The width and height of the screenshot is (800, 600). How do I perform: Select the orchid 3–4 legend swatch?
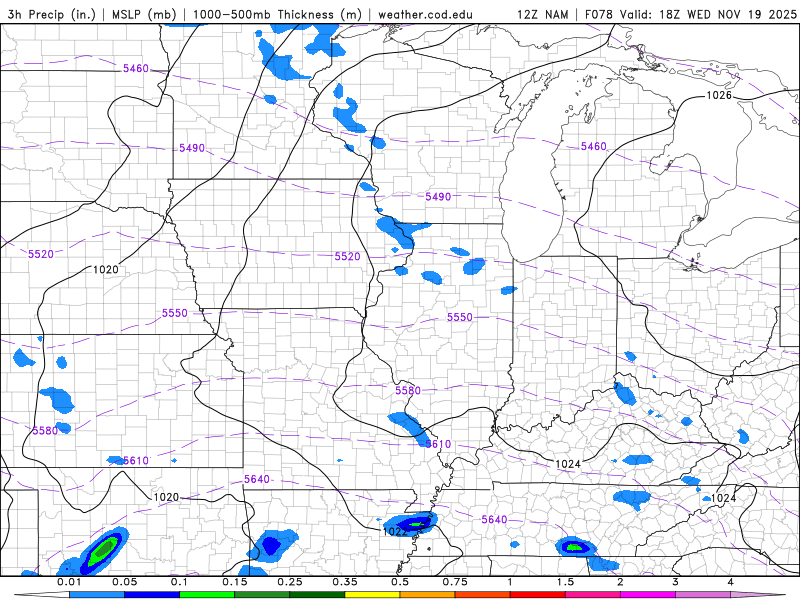pyautogui.click(x=703, y=595)
